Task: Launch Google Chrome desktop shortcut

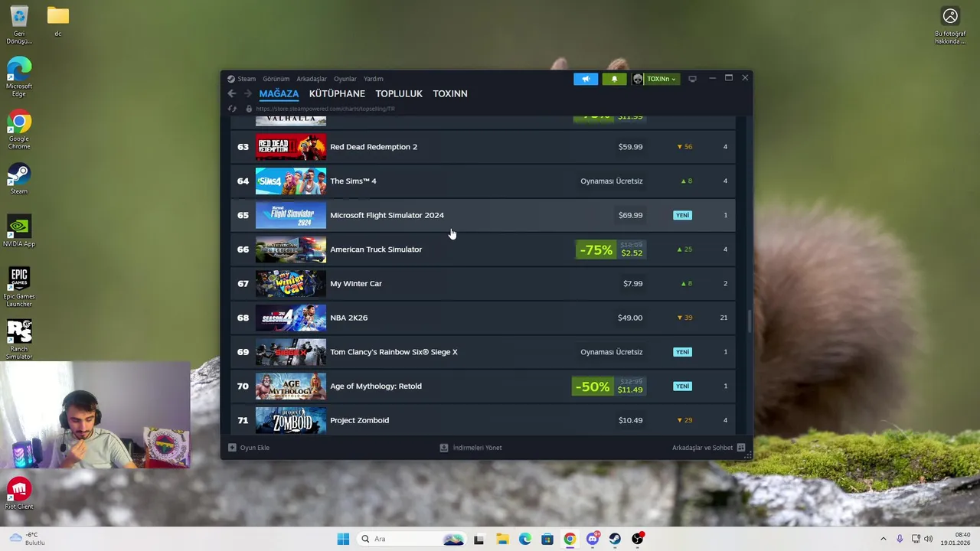Action: [19, 130]
